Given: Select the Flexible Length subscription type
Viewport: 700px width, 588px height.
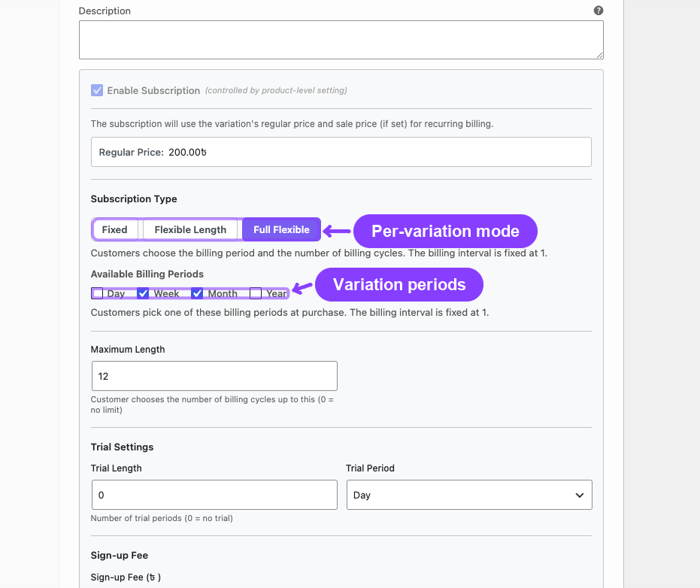Looking at the screenshot, I should pyautogui.click(x=190, y=229).
